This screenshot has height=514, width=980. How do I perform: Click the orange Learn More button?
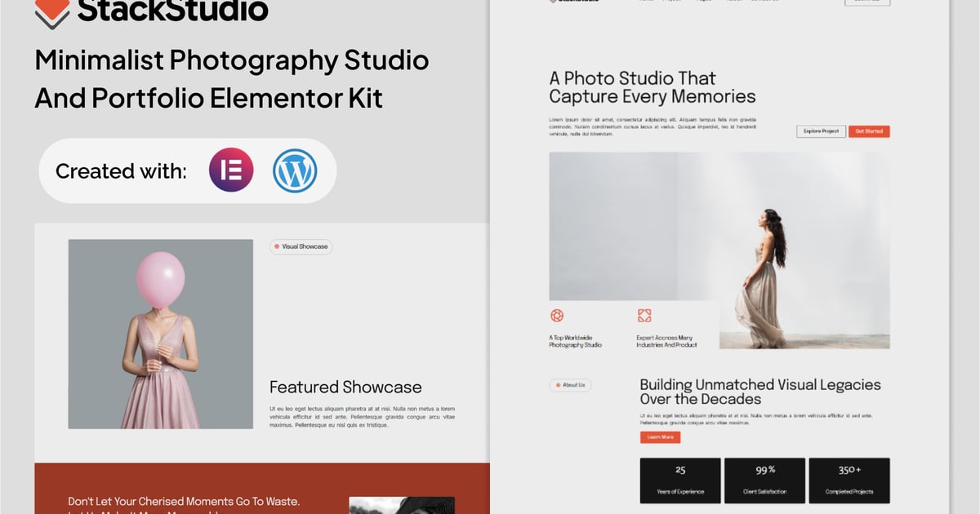660,437
